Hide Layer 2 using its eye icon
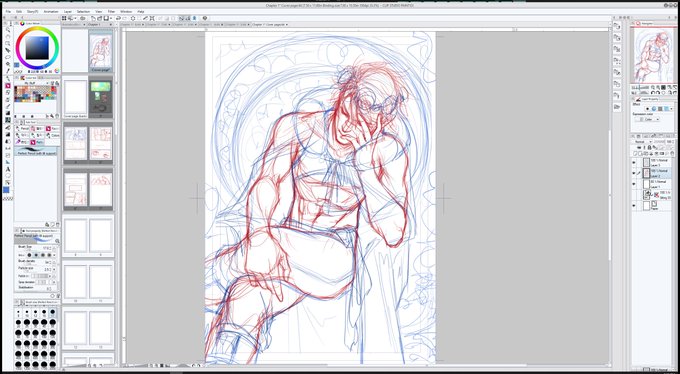This screenshot has height=374, width=680. [x=634, y=173]
